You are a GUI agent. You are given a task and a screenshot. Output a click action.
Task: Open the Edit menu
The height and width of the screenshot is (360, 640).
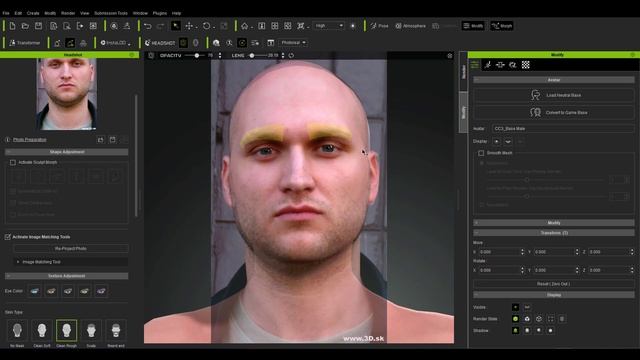18,13
